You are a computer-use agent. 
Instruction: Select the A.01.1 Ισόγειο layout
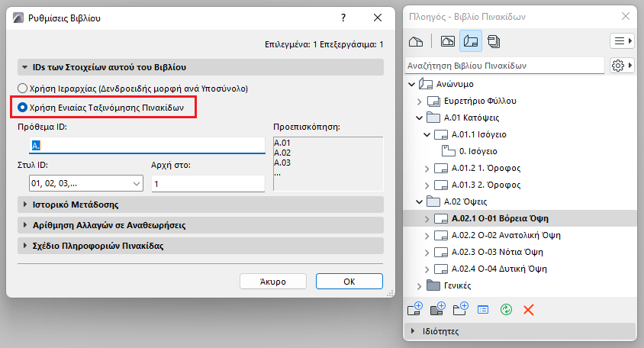pos(479,134)
